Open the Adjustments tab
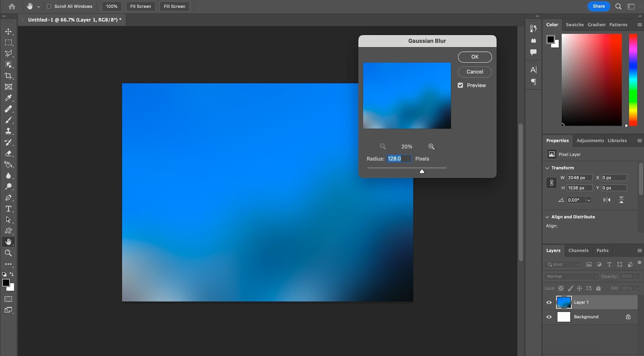This screenshot has height=356, width=644. (x=590, y=140)
